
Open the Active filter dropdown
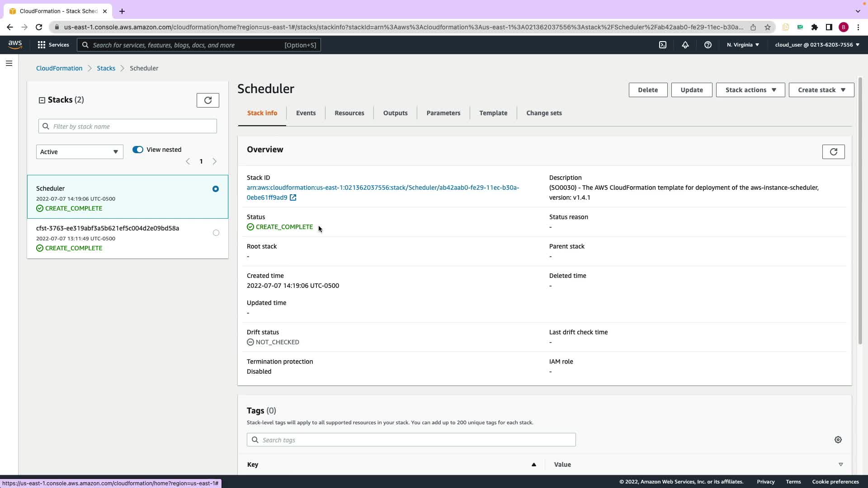(80, 152)
